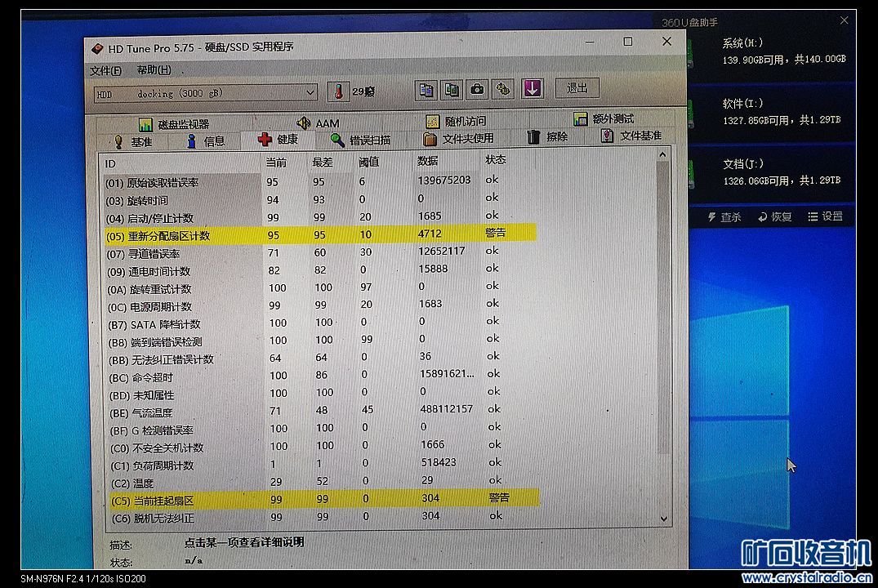Switch to the 文件基准 tab

631,136
